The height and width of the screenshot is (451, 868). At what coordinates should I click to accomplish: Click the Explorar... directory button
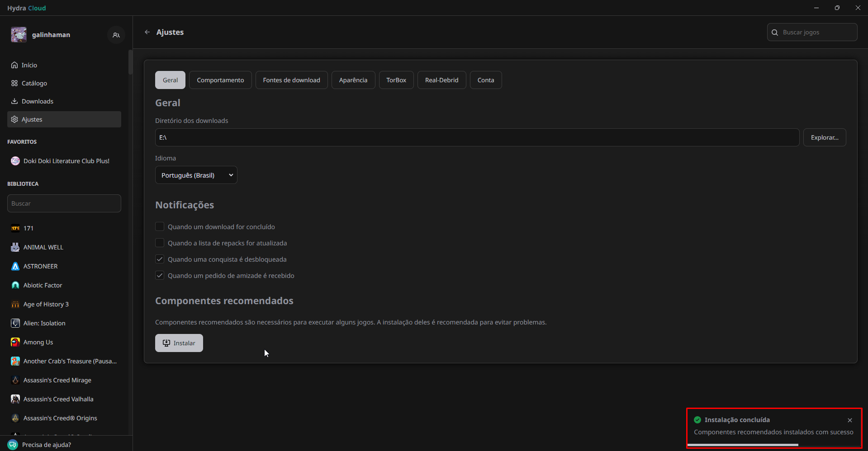click(x=824, y=137)
